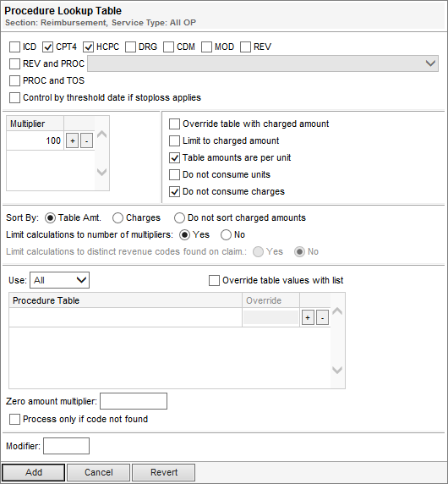Remove Procedure Table row with minus button

coord(323,317)
